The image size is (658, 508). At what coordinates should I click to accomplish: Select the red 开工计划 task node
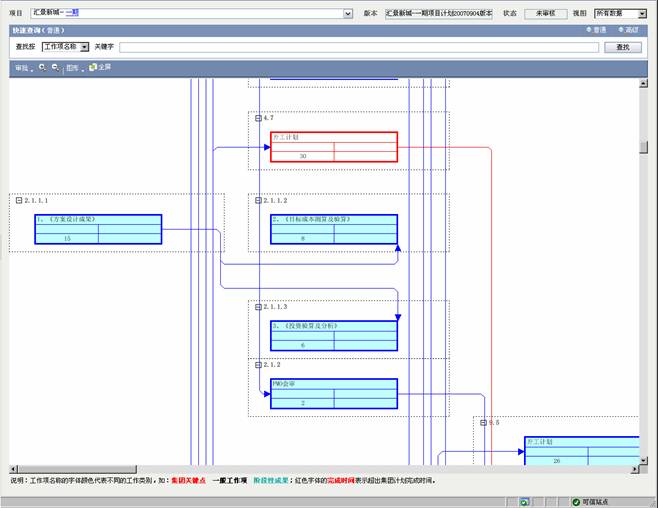click(333, 147)
